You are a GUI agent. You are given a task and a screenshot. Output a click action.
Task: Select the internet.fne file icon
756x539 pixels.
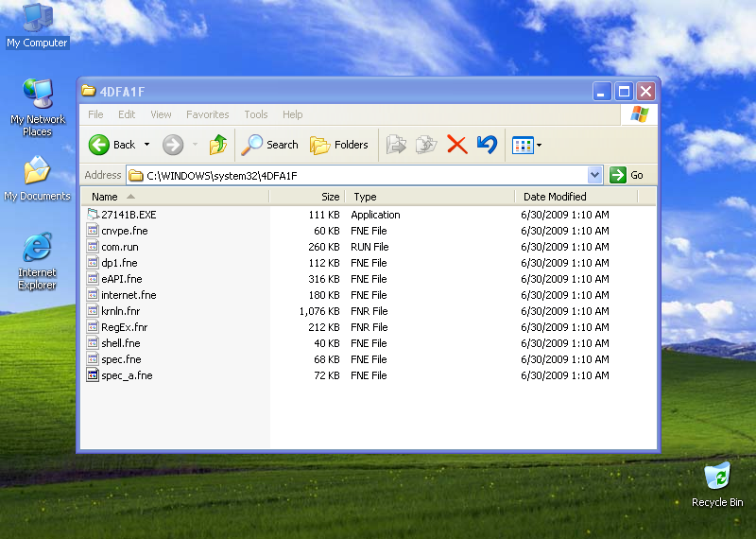(93, 295)
